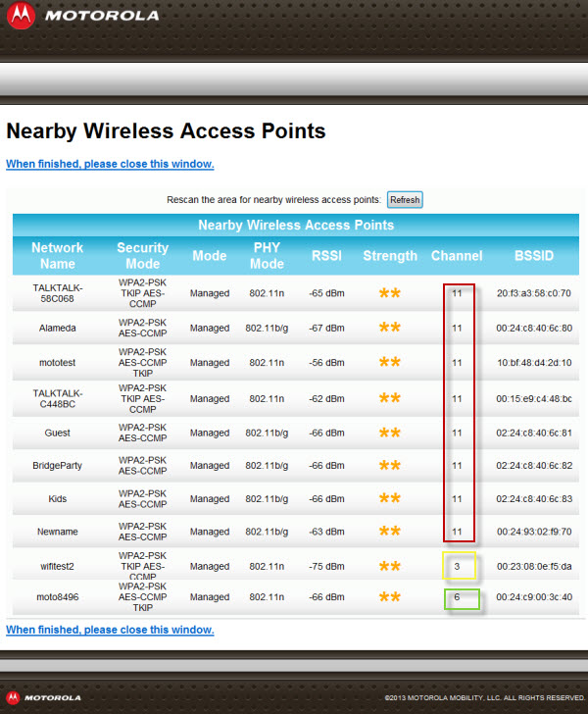588x714 pixels.
Task: Select the BridgeParty network name
Action: point(57,466)
